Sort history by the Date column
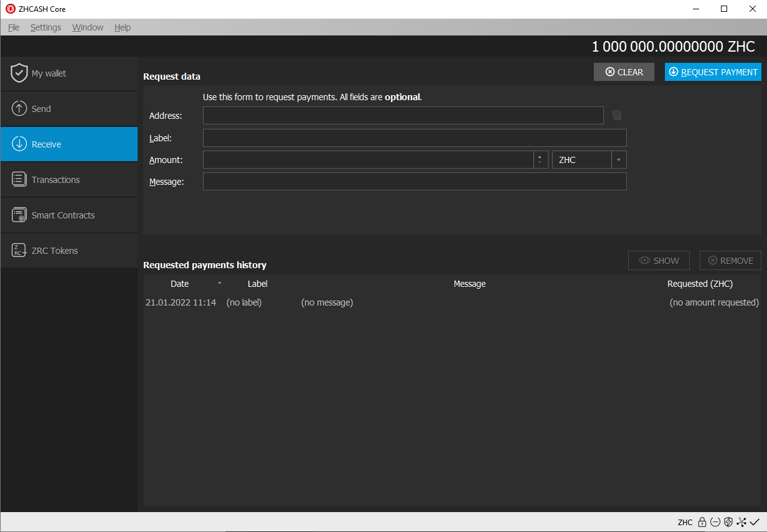Viewport: 767px width, 532px height. [x=180, y=284]
